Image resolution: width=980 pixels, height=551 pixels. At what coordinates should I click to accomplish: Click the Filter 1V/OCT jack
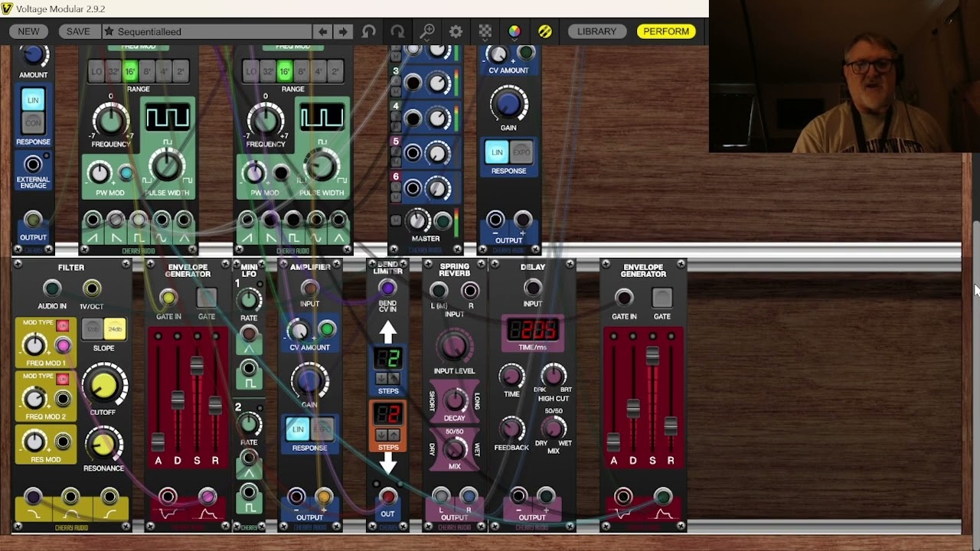coord(91,289)
